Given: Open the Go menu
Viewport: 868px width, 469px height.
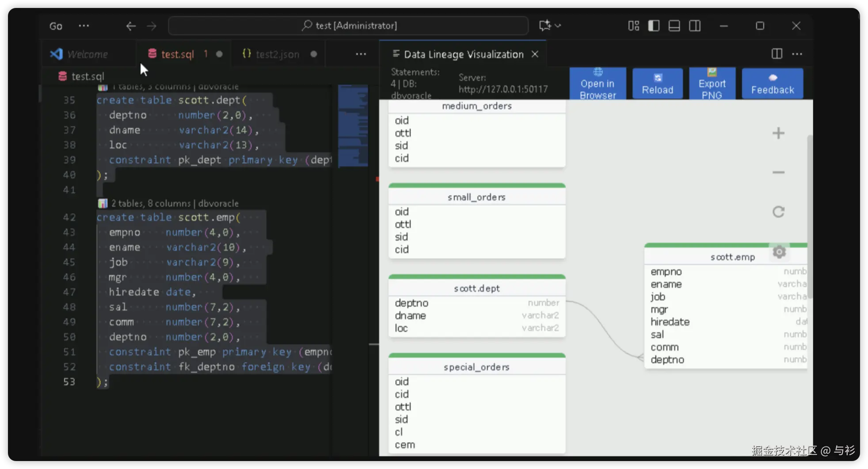Looking at the screenshot, I should [56, 26].
